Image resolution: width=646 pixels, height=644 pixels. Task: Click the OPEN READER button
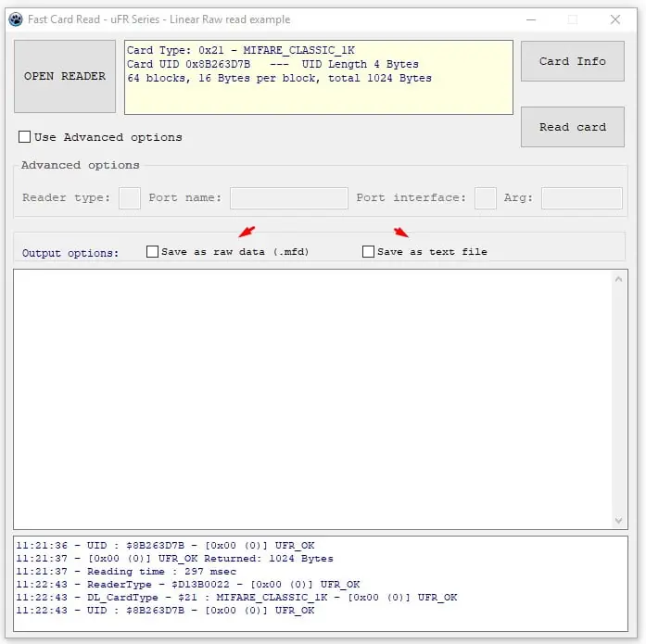pyautogui.click(x=65, y=76)
